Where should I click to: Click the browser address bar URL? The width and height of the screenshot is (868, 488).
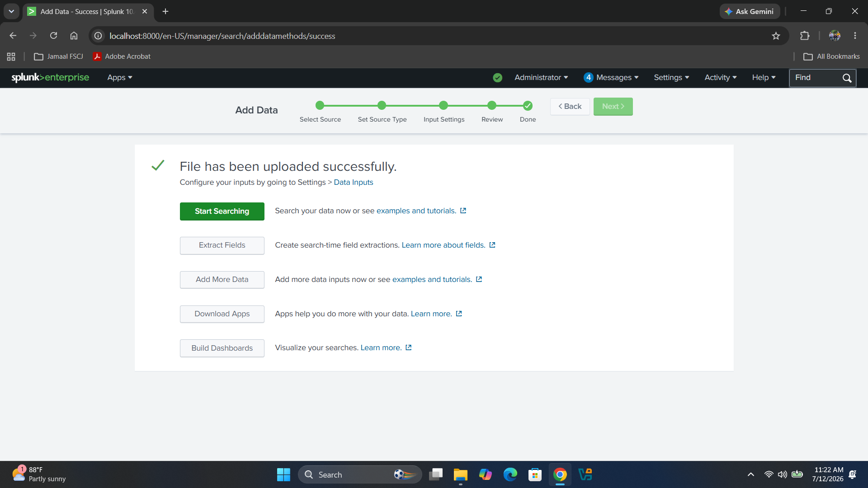coord(222,36)
